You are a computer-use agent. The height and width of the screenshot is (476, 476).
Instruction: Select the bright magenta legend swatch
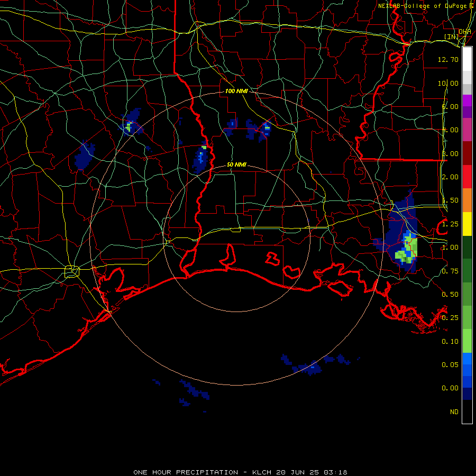click(467, 100)
